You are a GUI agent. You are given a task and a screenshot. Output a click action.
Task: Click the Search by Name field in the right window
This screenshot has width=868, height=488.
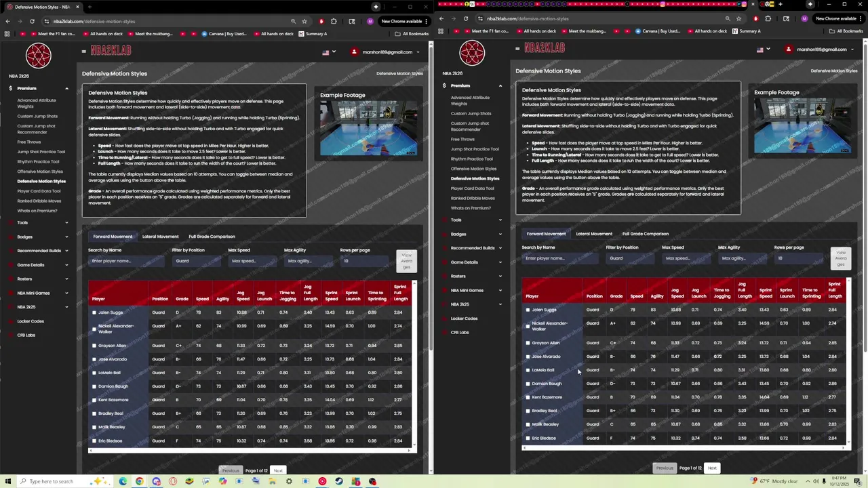click(x=560, y=258)
